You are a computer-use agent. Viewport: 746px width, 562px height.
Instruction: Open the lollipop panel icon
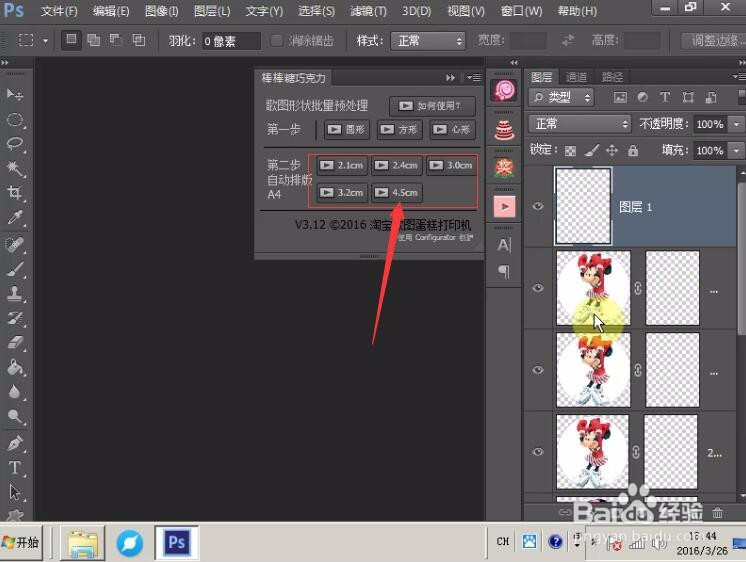click(504, 89)
